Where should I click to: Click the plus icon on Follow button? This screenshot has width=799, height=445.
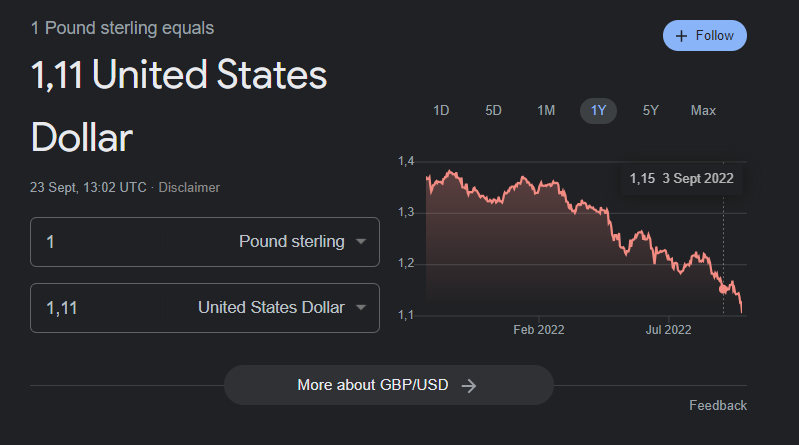click(681, 36)
